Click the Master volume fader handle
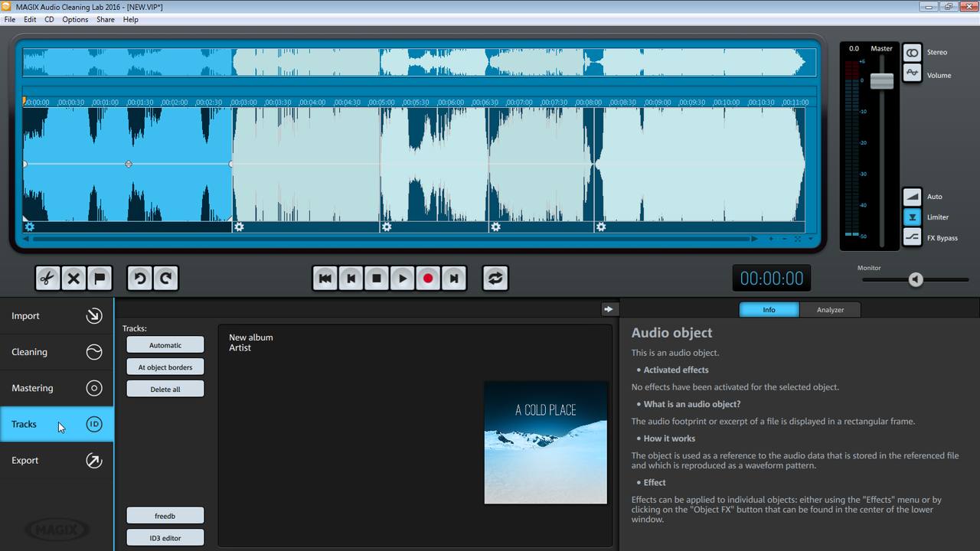The image size is (980, 551). pyautogui.click(x=882, y=80)
